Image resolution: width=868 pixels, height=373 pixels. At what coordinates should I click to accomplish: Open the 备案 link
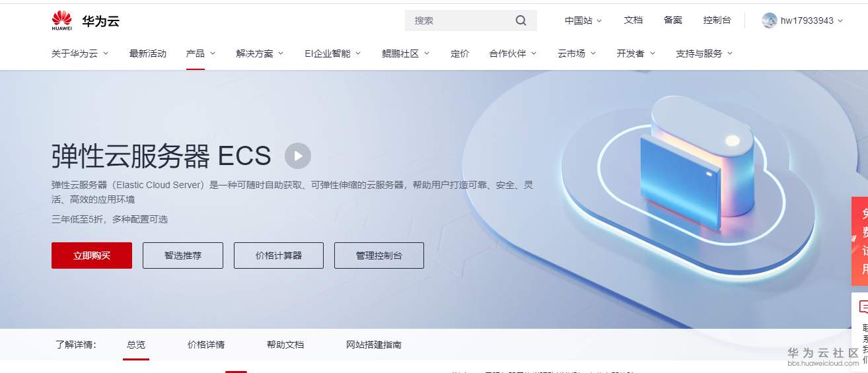(673, 20)
